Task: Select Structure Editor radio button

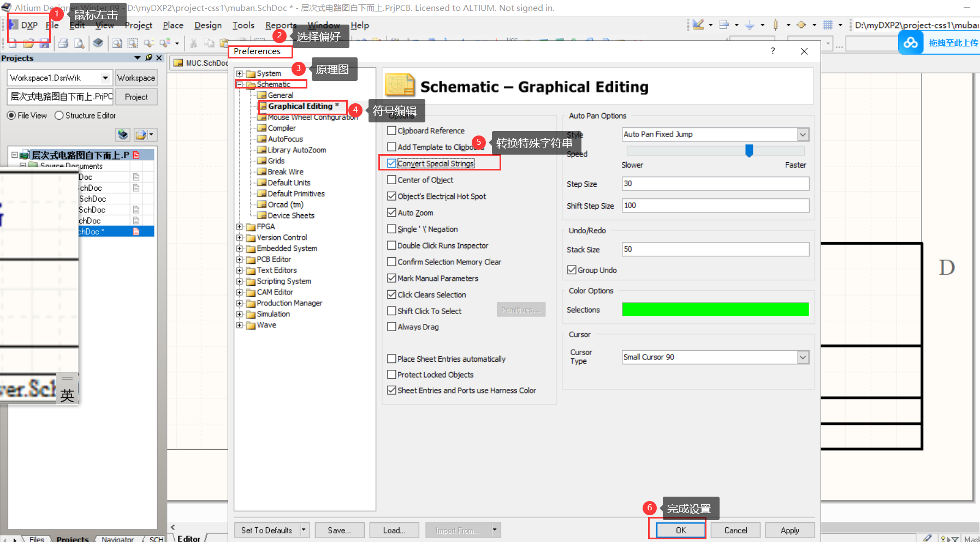Action: 59,115
